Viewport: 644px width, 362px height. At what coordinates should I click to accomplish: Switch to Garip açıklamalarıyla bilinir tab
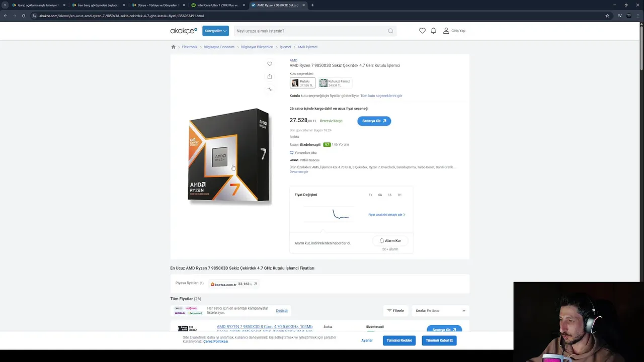coord(38,5)
